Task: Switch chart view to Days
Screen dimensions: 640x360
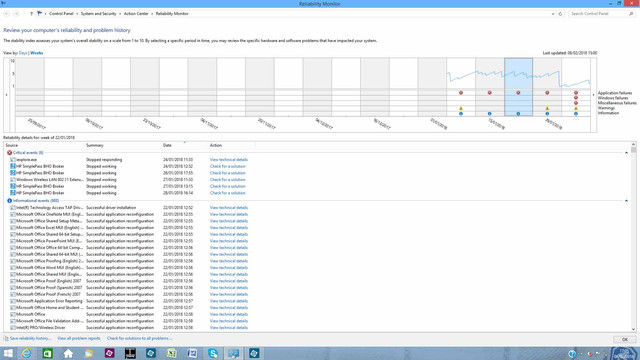Action: click(23, 53)
